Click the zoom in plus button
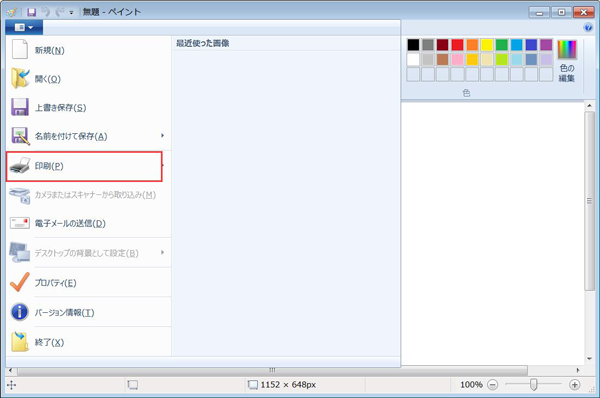 pos(574,385)
